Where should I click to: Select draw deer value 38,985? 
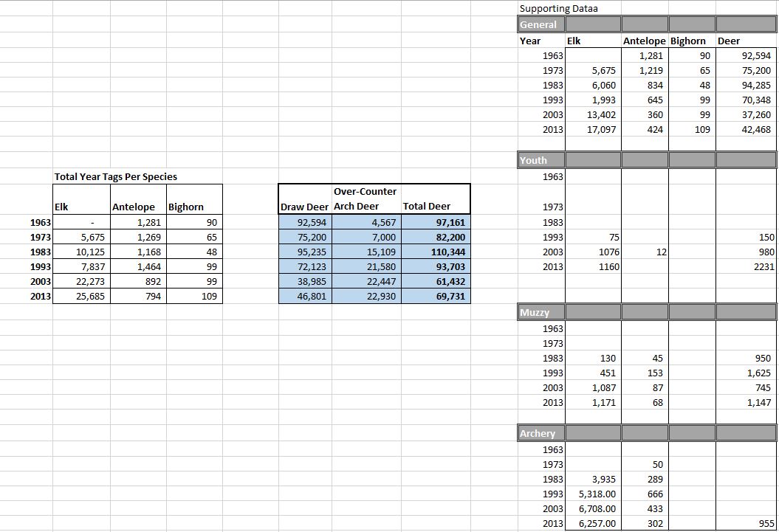pyautogui.click(x=305, y=281)
